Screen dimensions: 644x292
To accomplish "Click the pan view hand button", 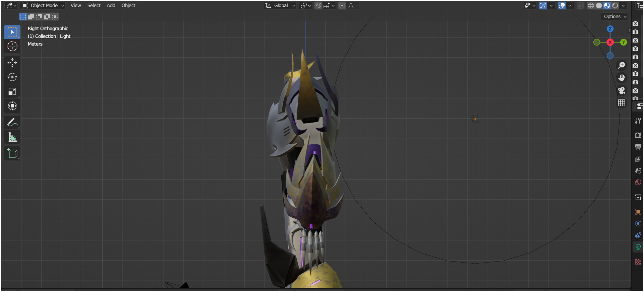I will [x=622, y=78].
